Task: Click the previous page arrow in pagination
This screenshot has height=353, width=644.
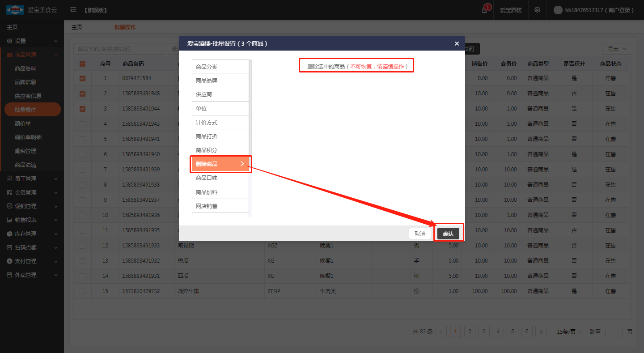Action: click(441, 332)
